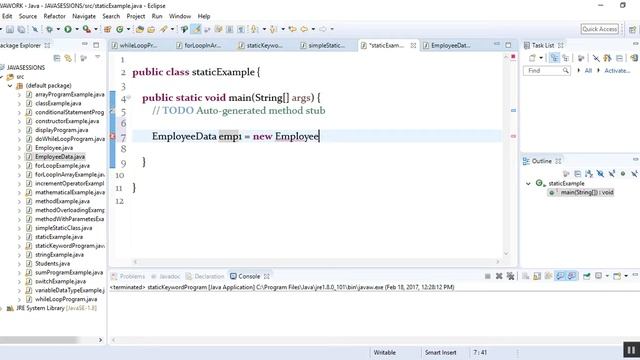Click Package Explorer horizontal scrollbar thumb

tap(39, 340)
